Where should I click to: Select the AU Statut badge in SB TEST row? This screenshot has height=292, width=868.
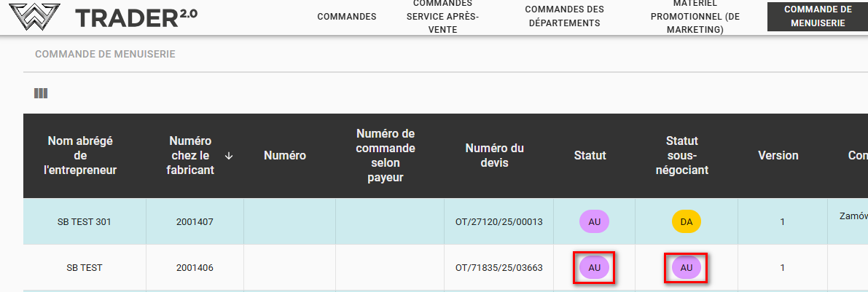tap(594, 267)
